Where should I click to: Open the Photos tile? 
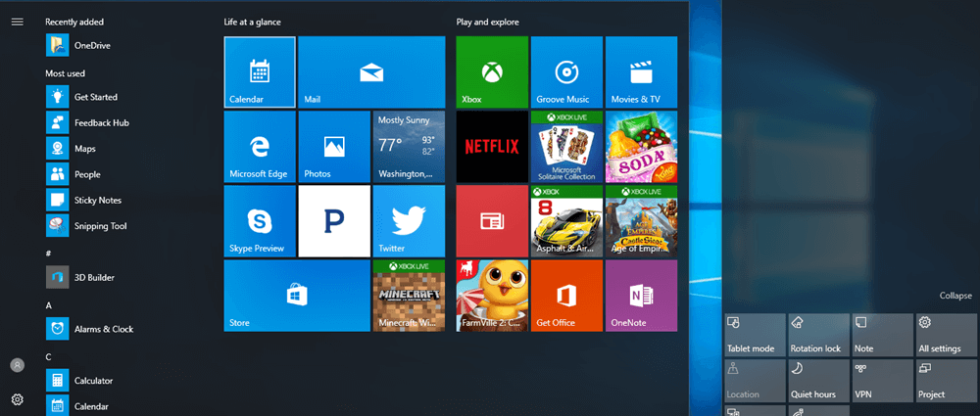(x=334, y=147)
